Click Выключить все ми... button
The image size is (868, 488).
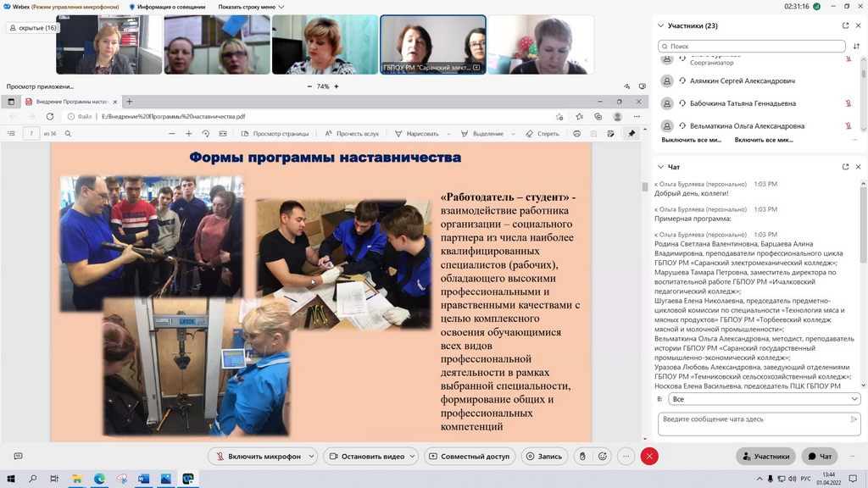692,140
